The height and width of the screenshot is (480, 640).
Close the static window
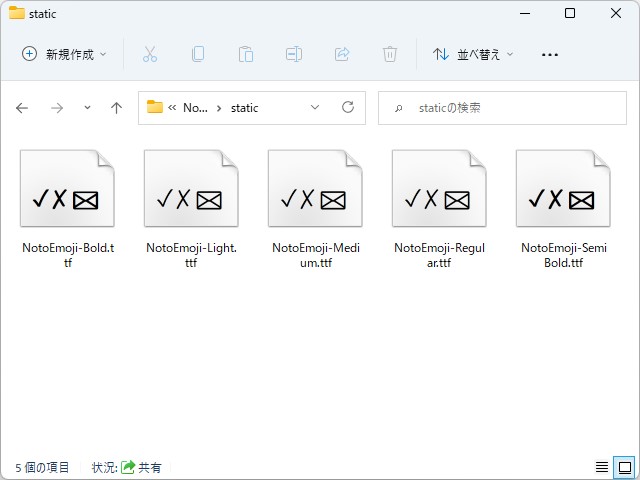(616, 13)
